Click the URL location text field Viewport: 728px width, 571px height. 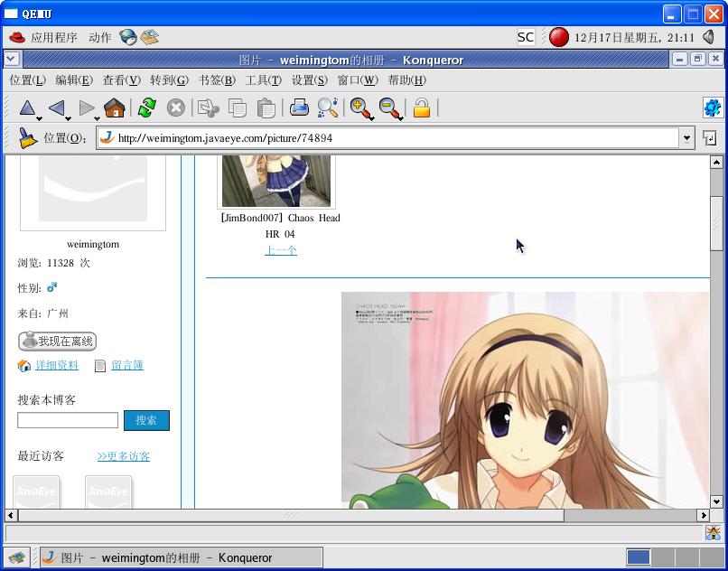(388, 138)
